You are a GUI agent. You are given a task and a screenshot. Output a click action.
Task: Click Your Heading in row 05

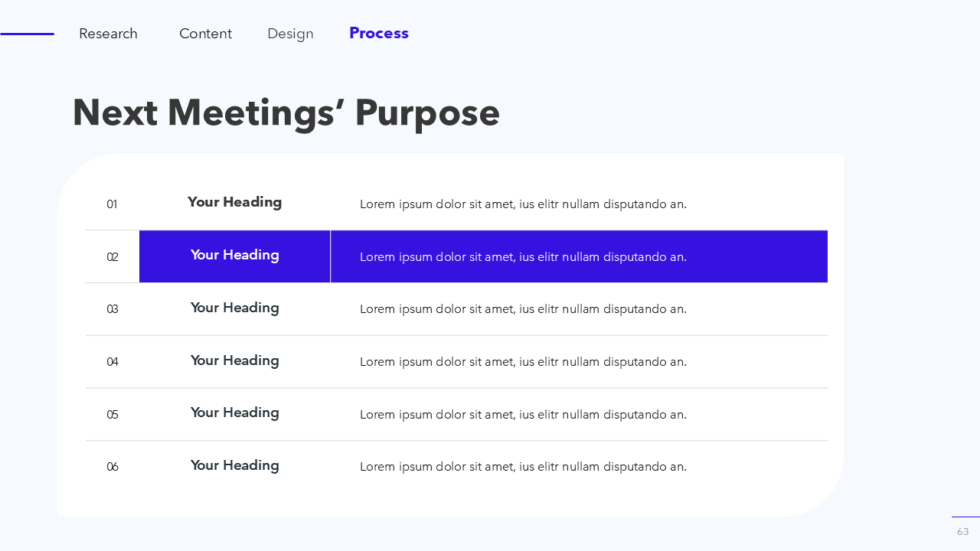click(x=234, y=412)
